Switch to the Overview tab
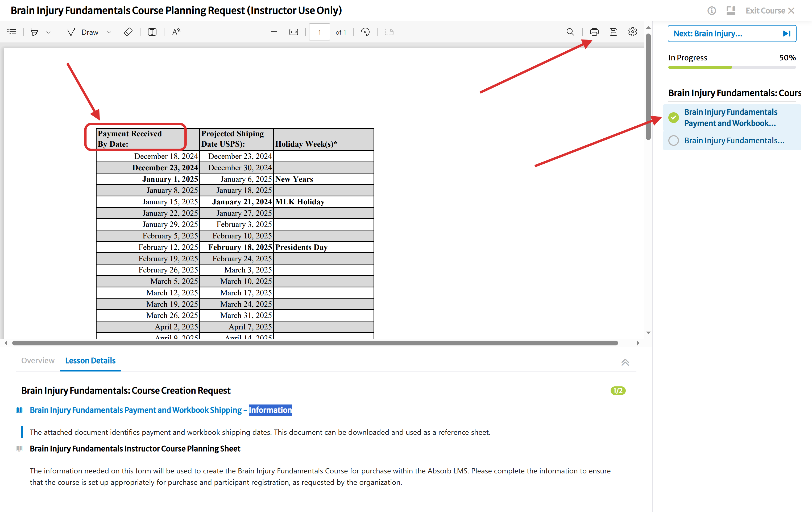Screen dimensions: 812x512 point(38,361)
